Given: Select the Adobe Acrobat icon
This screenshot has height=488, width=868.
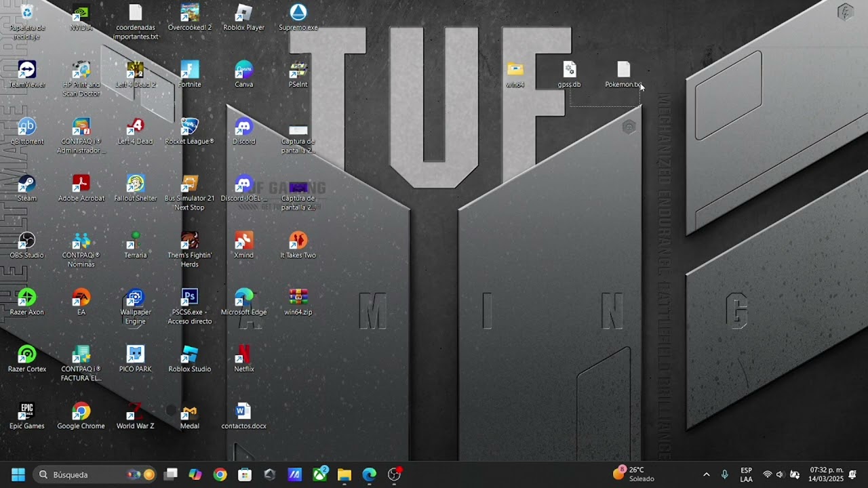Looking at the screenshot, I should coord(81,188).
